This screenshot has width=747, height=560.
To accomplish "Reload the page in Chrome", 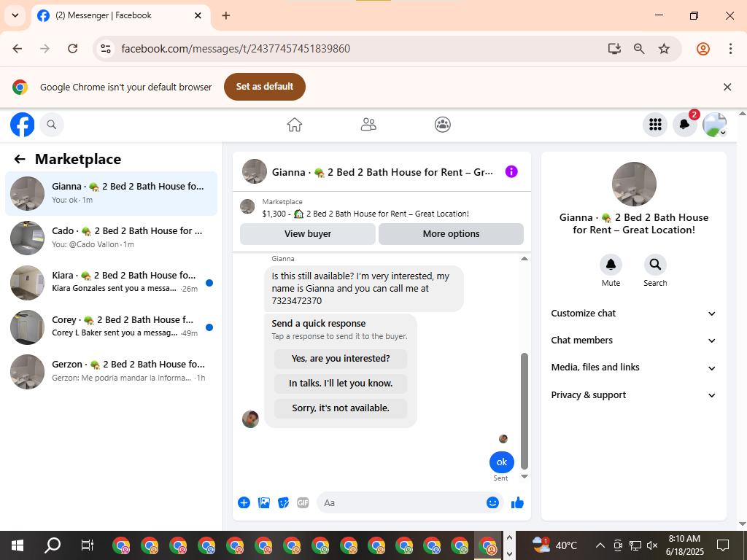I will (x=72, y=49).
